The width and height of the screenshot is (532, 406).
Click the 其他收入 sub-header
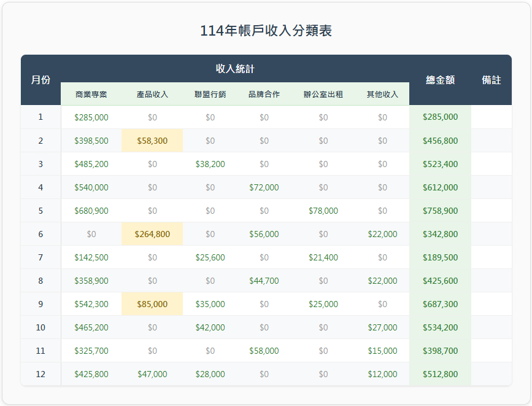click(x=382, y=95)
